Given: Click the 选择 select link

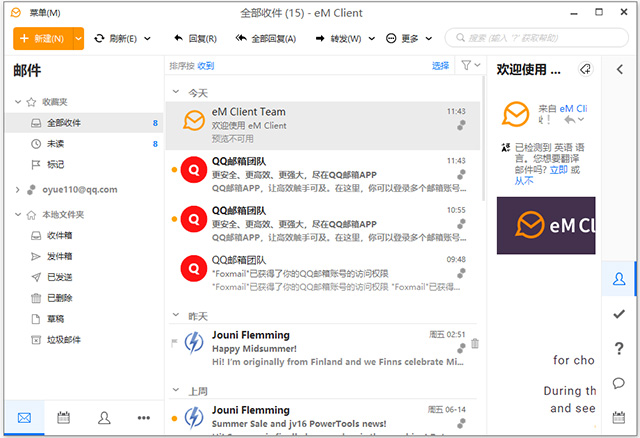Looking at the screenshot, I should click(440, 66).
